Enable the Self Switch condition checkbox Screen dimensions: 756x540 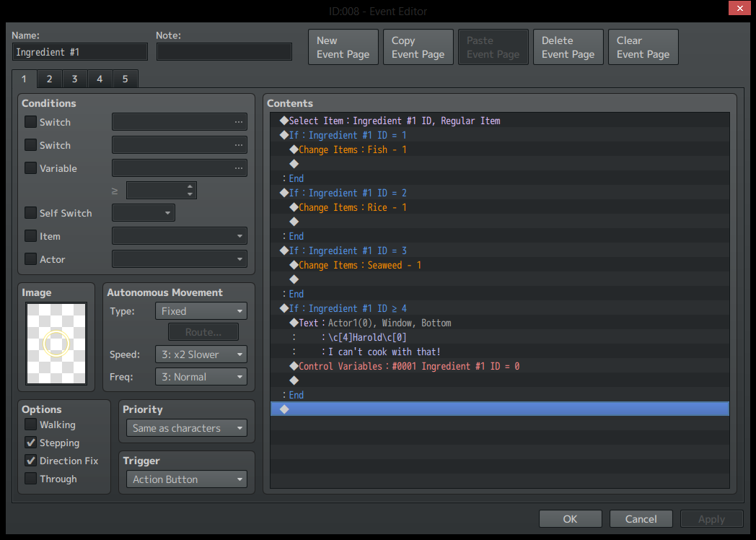[30, 213]
